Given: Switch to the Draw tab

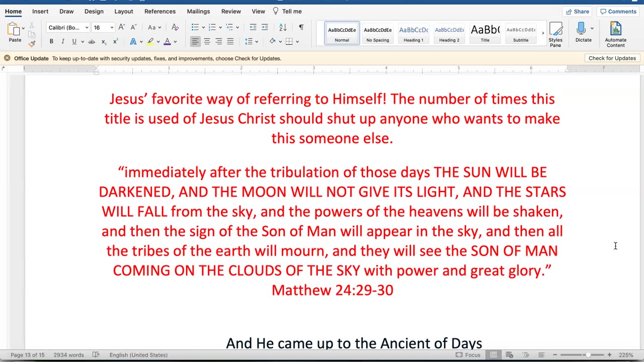Looking at the screenshot, I should tap(66, 11).
